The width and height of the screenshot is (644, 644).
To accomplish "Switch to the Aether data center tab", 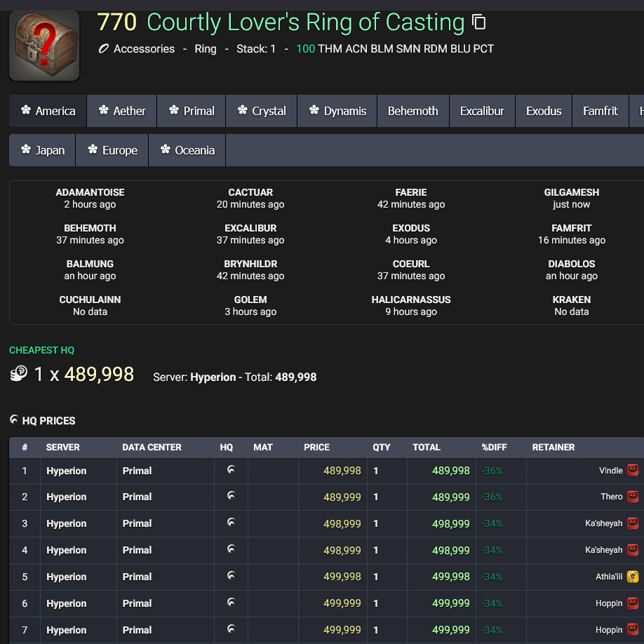I will click(122, 111).
